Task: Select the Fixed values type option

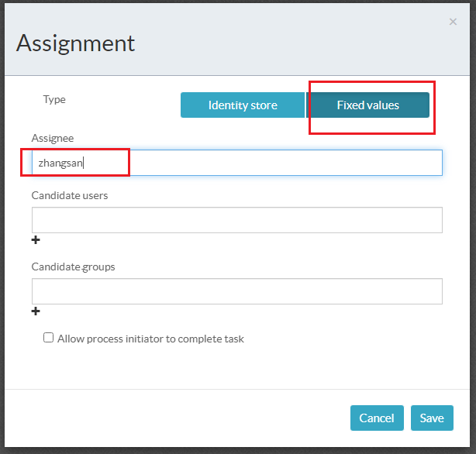Action: [367, 105]
